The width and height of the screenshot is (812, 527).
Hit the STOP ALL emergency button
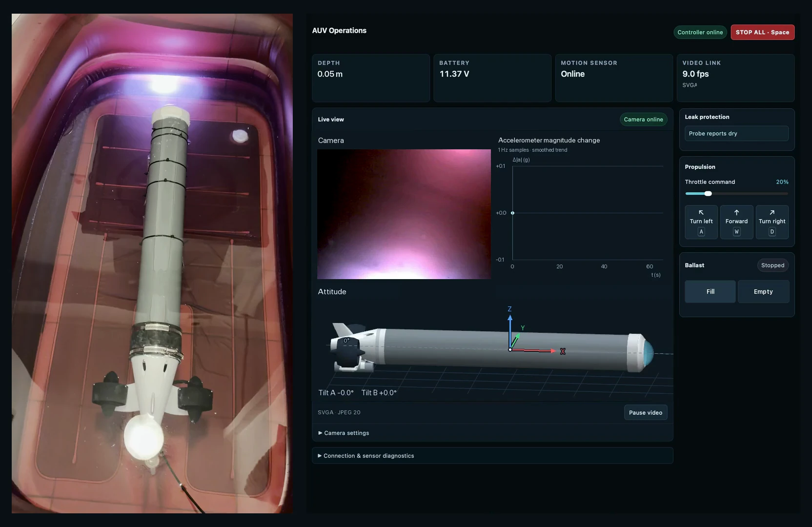(762, 32)
